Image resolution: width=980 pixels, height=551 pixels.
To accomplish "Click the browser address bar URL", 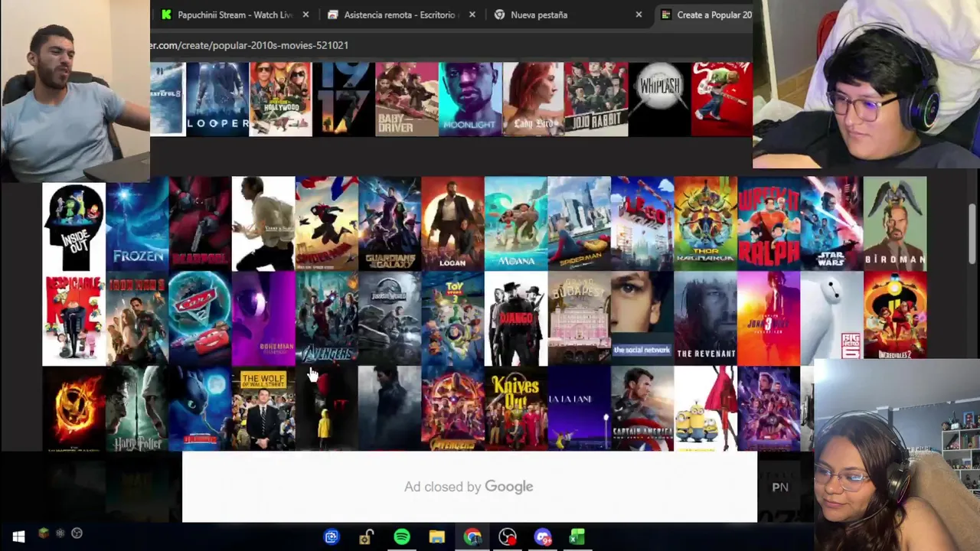I will tap(250, 45).
